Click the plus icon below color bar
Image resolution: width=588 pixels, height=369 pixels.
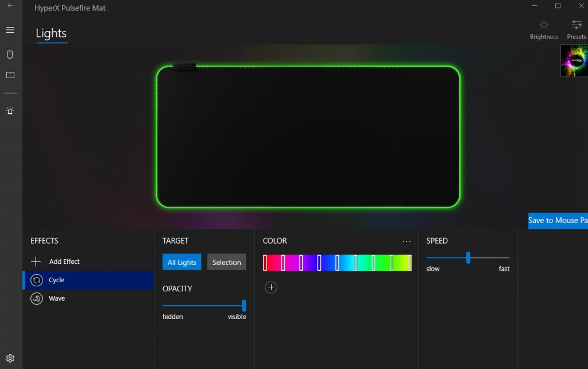(271, 287)
